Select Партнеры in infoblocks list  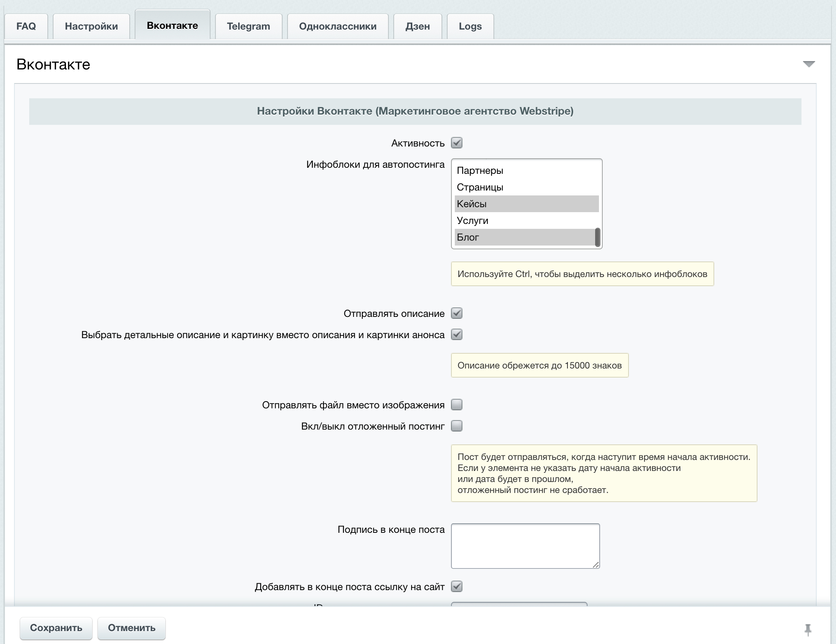point(479,170)
